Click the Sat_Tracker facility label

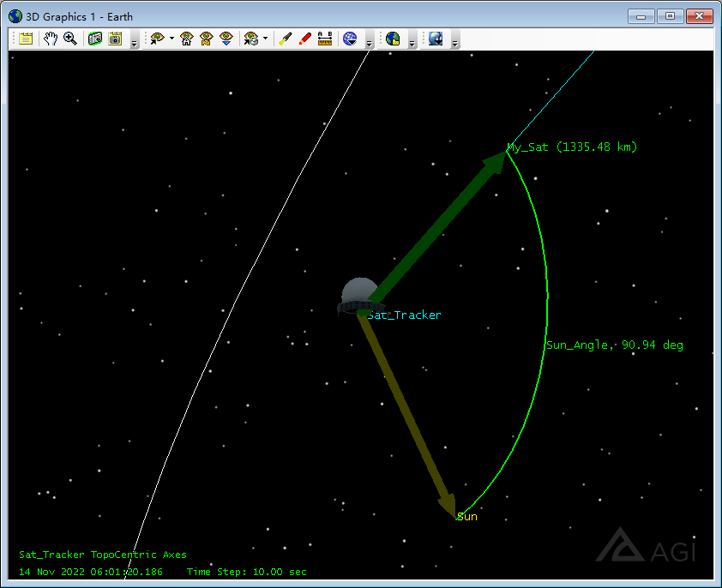[404, 315]
